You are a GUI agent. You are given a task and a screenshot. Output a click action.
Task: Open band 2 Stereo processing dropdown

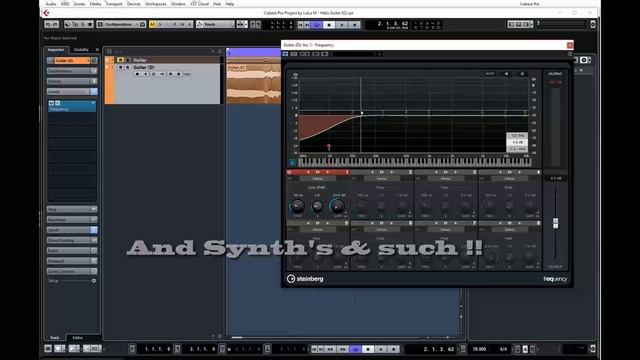pos(382,179)
